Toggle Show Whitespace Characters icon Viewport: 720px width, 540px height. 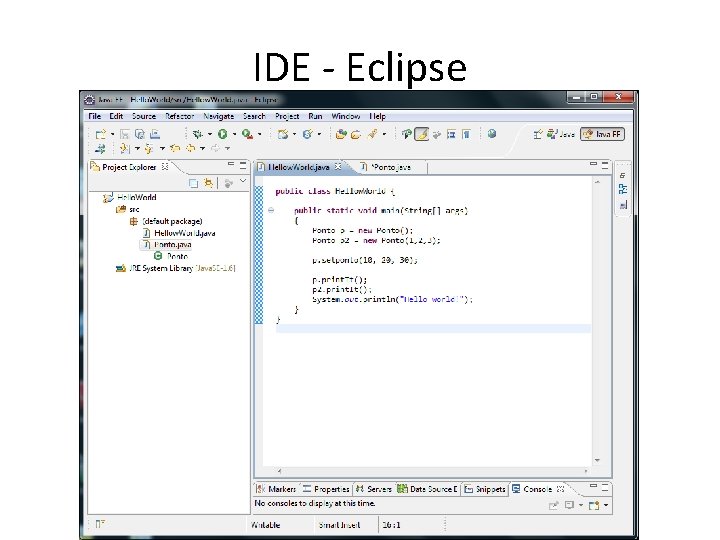click(x=466, y=134)
